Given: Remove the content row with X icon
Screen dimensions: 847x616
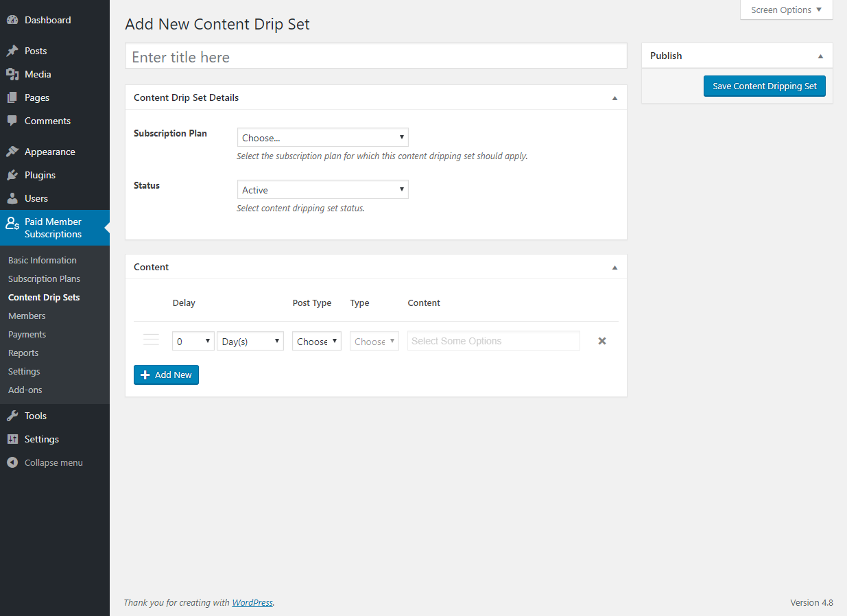Looking at the screenshot, I should [x=602, y=341].
